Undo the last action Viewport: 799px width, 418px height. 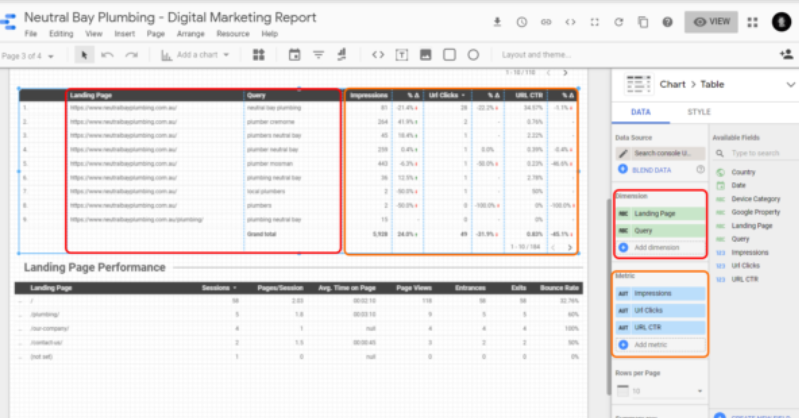(107, 55)
